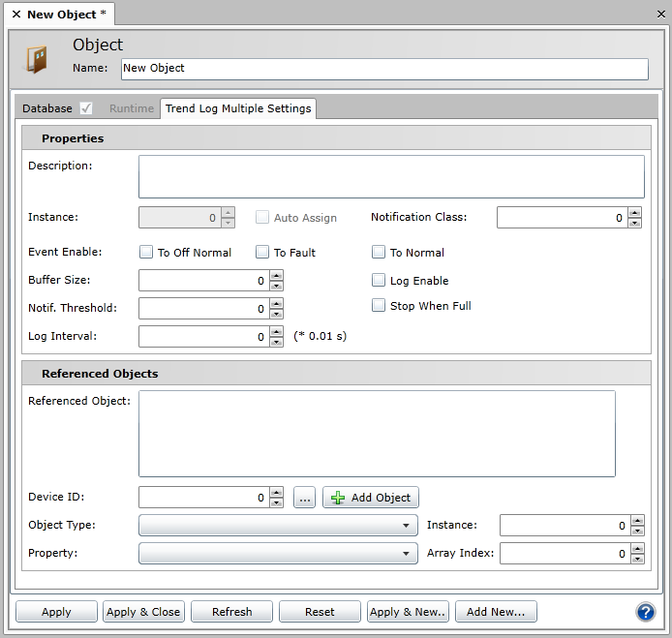Expand the Object Type dropdown
Screen dimensions: 672x638
[406, 526]
